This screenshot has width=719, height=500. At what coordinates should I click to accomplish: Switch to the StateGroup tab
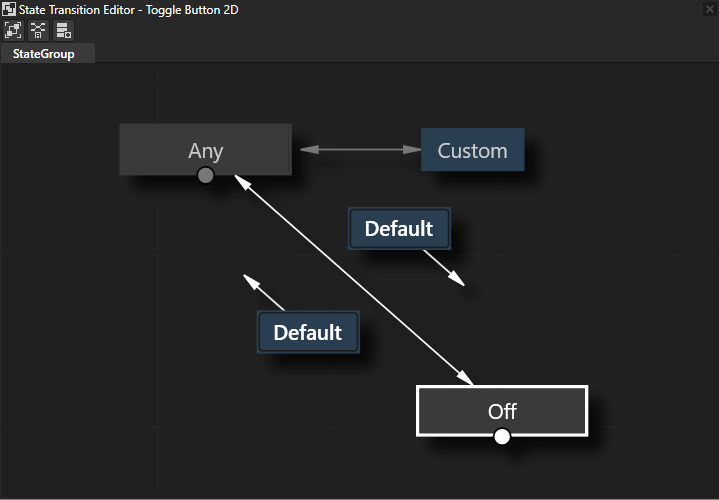pyautogui.click(x=44, y=54)
